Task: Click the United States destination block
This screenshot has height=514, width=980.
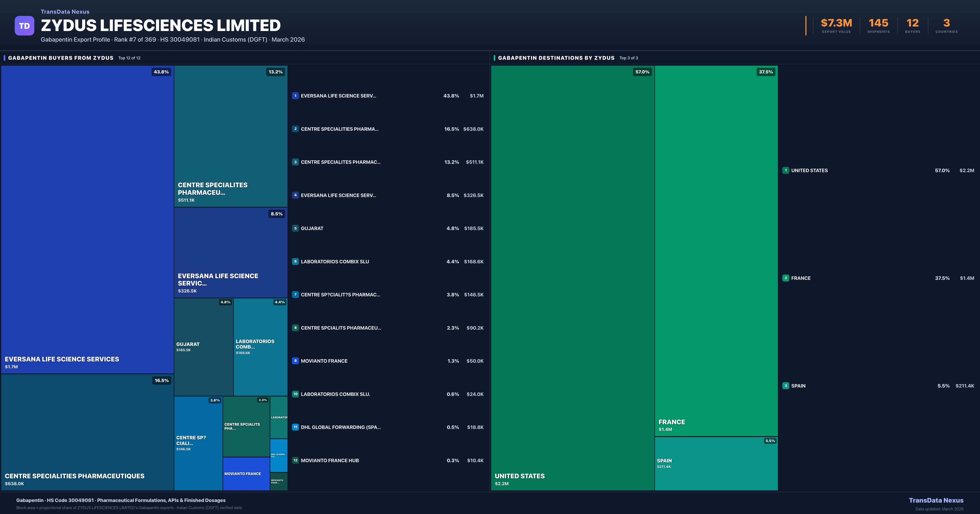Action: click(x=572, y=278)
